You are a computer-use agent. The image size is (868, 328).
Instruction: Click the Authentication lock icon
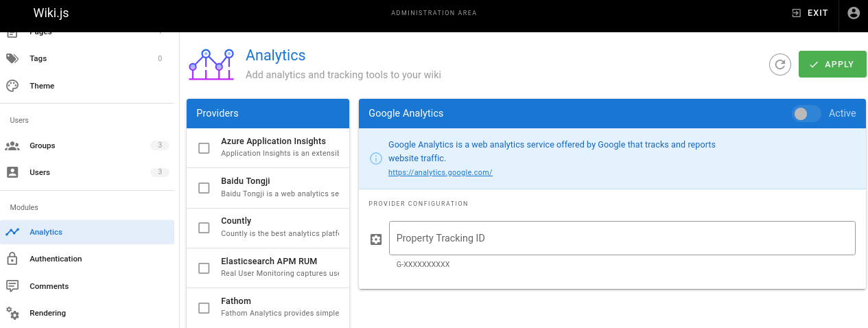coord(12,259)
